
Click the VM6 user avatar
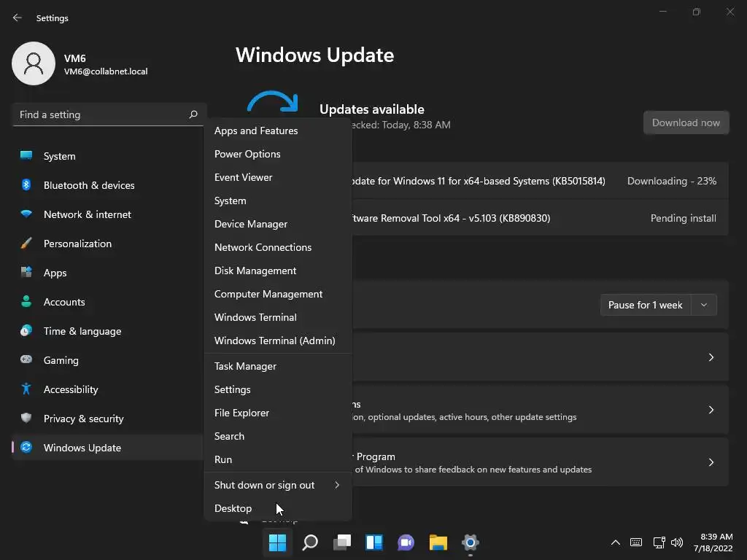(34, 63)
